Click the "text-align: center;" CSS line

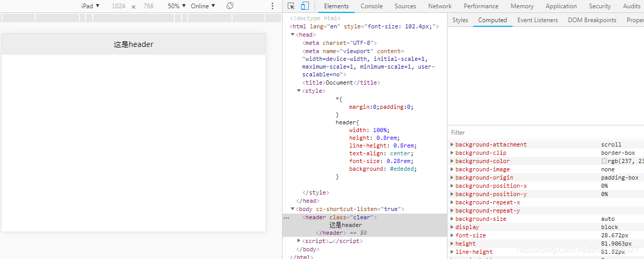(381, 153)
